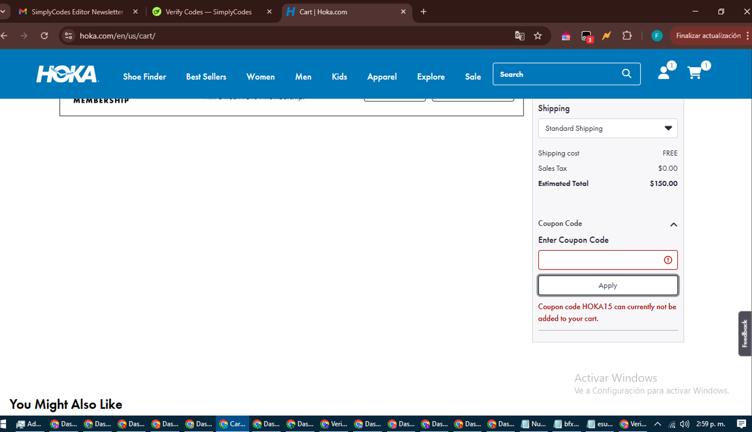The height and width of the screenshot is (432, 752).
Task: Switch to SimplyCodes Editor Newsletter tab
Action: pyautogui.click(x=78, y=12)
